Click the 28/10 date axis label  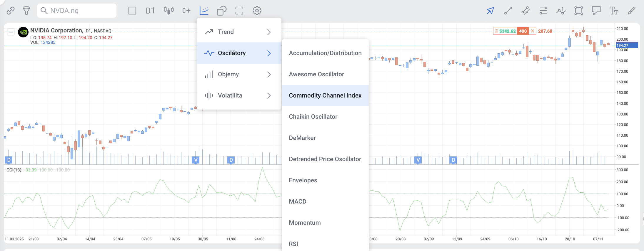[x=570, y=239]
